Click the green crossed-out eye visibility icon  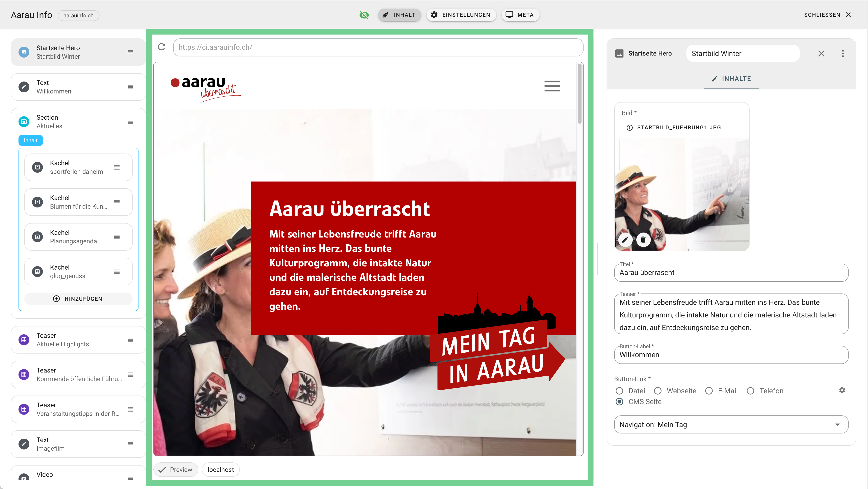tap(364, 15)
